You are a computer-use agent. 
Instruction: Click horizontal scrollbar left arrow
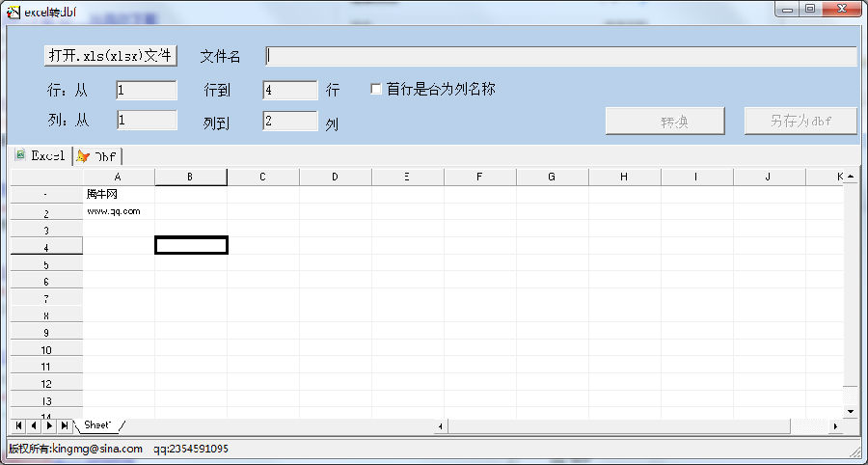coord(441,426)
